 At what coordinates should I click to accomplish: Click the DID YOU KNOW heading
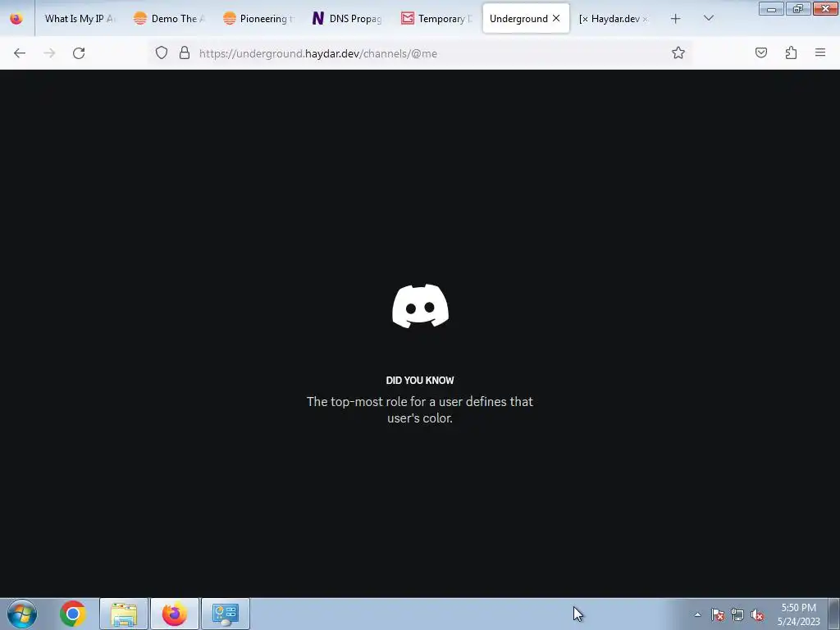tap(420, 381)
